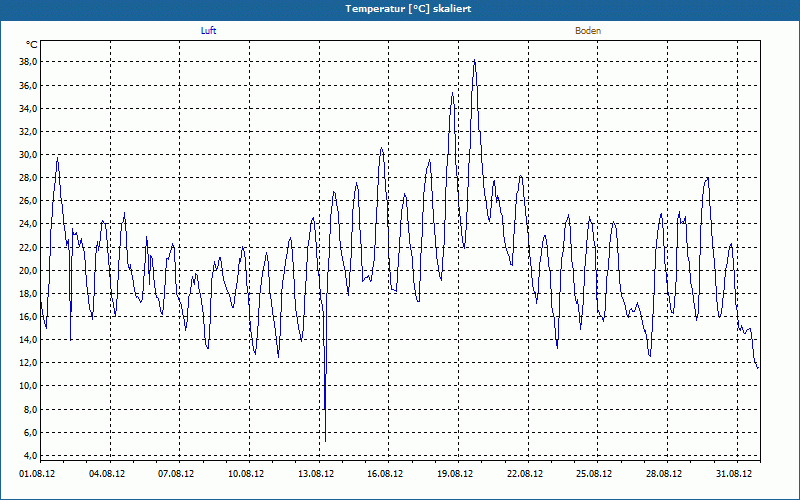Select the 16,0 axis value
800x500 pixels.
point(29,316)
